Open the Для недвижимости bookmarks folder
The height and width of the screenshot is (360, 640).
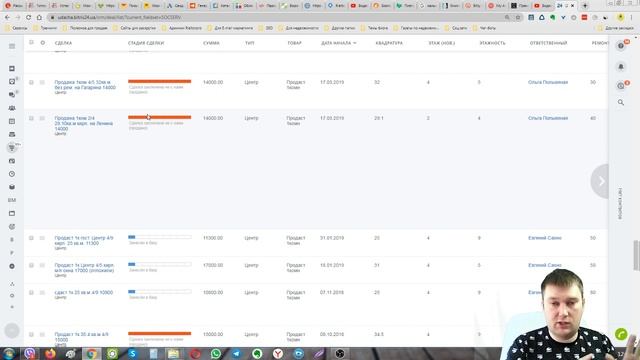coord(298,28)
